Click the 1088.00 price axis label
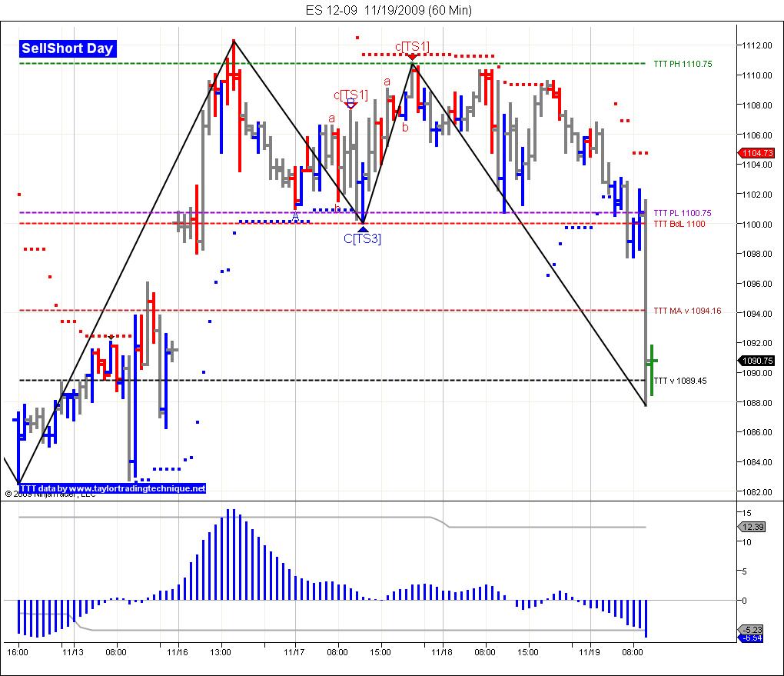Screen dimensions: 784x676 [756, 403]
